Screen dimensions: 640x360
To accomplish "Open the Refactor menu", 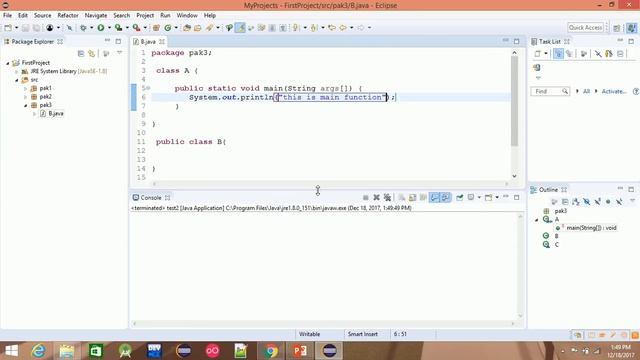I will pyautogui.click(x=68, y=16).
